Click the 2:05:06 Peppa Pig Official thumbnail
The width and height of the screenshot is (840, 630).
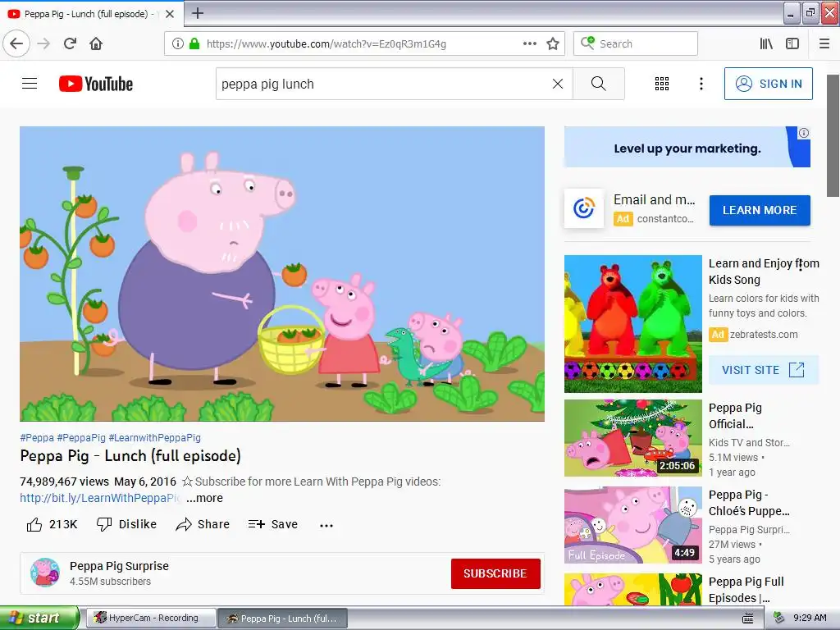(x=632, y=438)
